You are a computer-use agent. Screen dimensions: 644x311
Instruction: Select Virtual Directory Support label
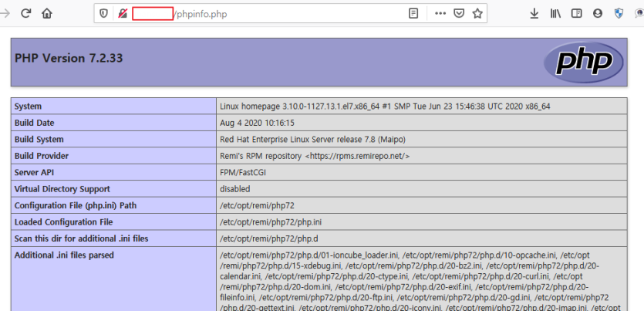click(x=62, y=189)
